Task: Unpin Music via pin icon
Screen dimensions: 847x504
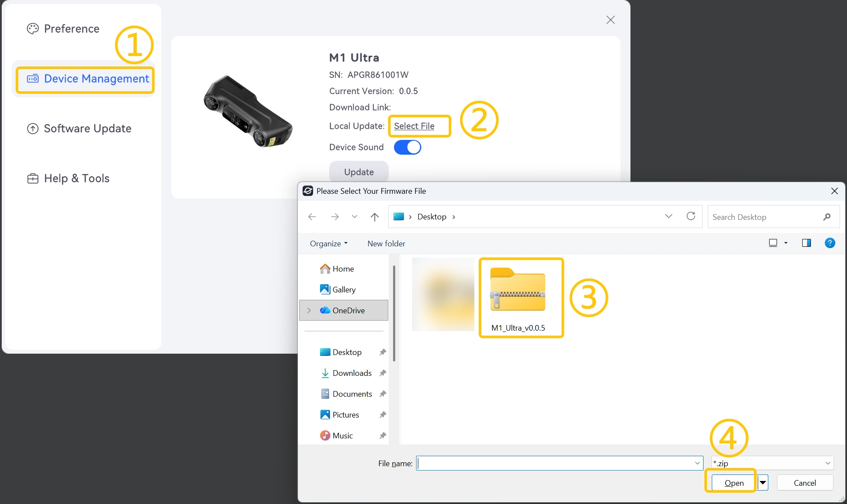Action: (x=383, y=435)
